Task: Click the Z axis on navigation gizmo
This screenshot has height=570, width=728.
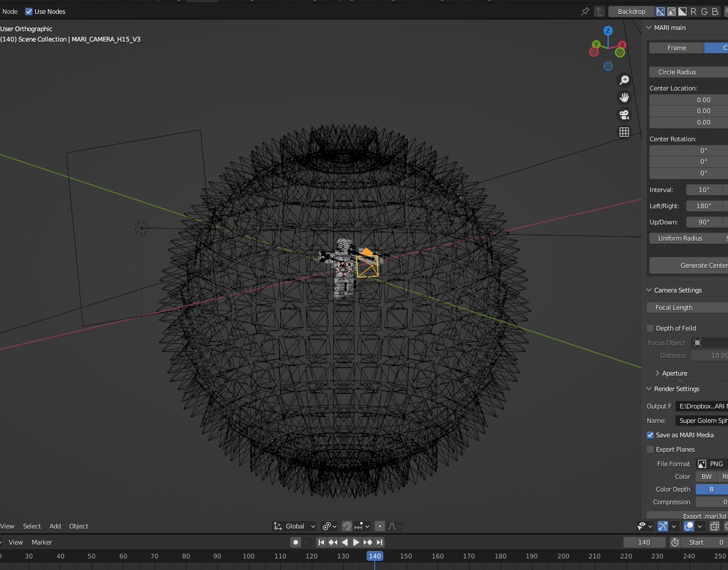Action: point(608,30)
